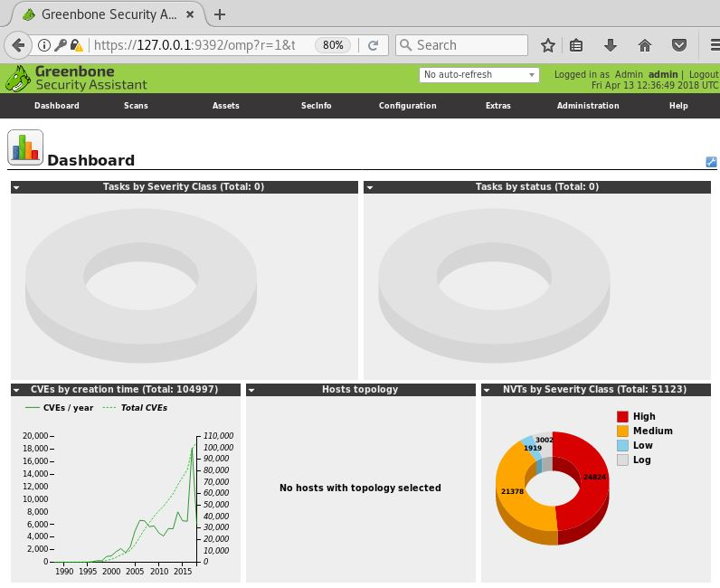Open the Firefox hamburger menu
Image resolution: width=720 pixels, height=588 pixels.
[x=715, y=45]
